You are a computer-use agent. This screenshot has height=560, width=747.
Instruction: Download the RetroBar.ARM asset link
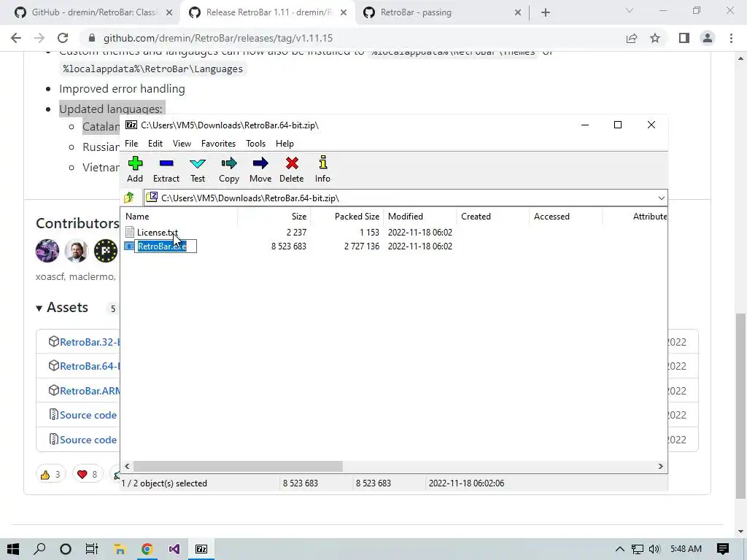point(90,391)
